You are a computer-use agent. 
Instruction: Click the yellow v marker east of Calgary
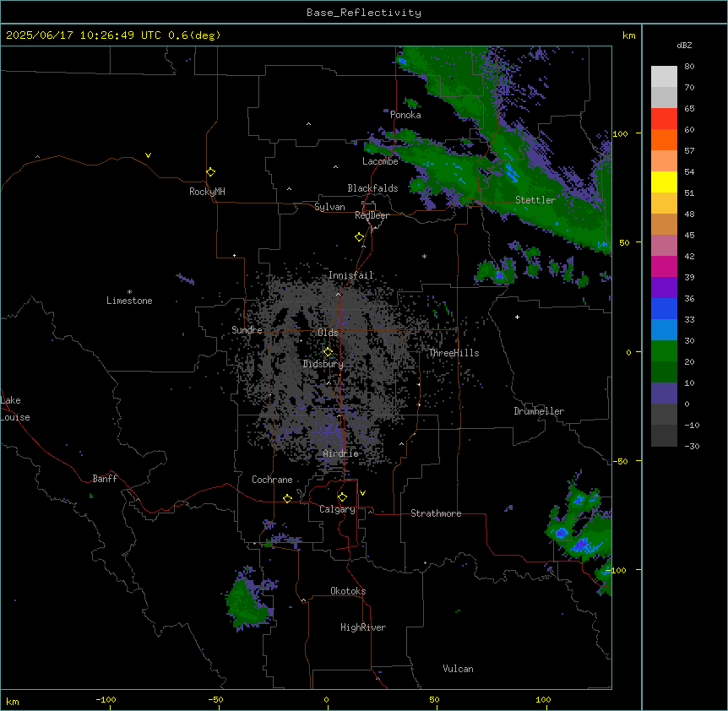(362, 493)
